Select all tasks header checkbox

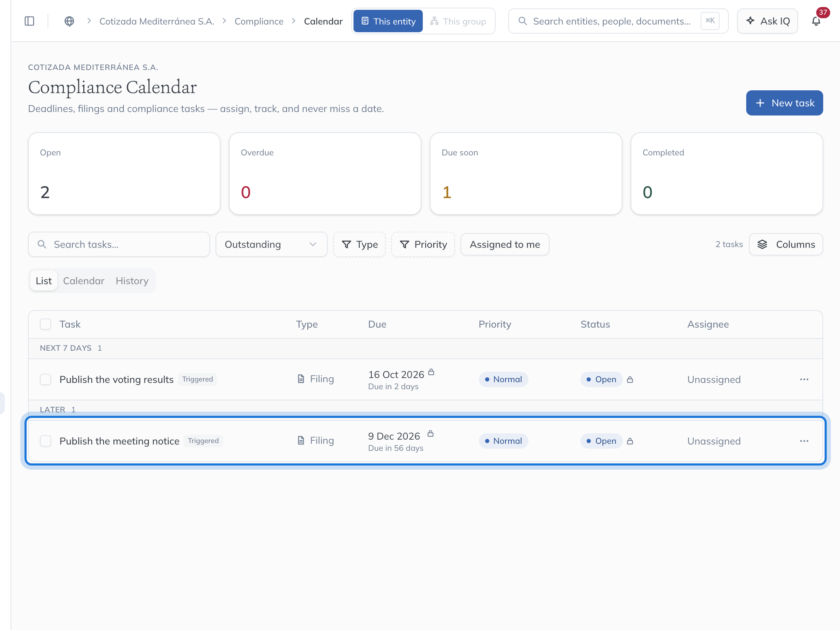click(x=45, y=324)
